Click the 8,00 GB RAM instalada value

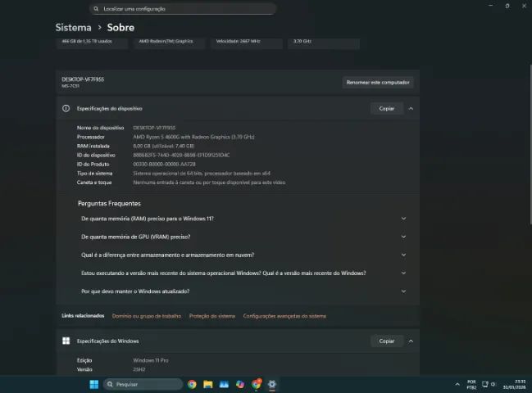(x=164, y=146)
